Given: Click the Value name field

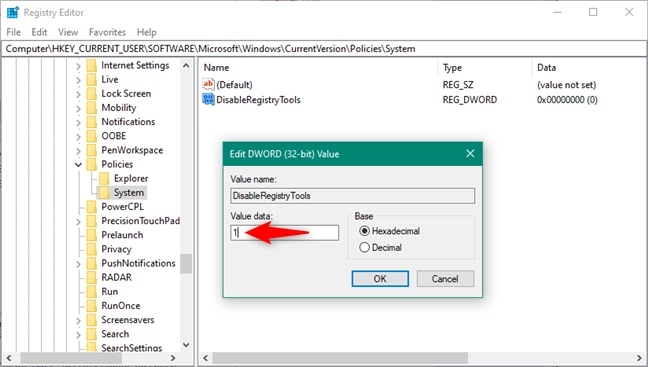Looking at the screenshot, I should click(x=353, y=195).
